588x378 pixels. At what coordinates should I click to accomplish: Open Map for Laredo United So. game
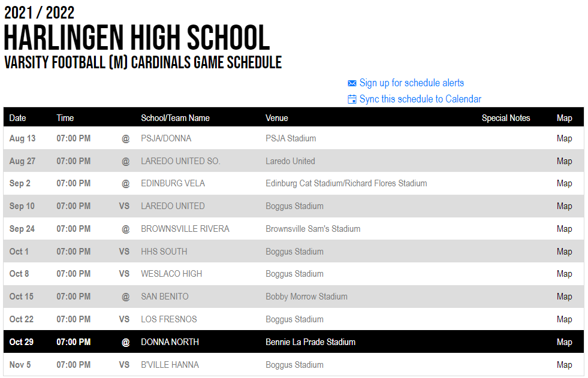(564, 161)
